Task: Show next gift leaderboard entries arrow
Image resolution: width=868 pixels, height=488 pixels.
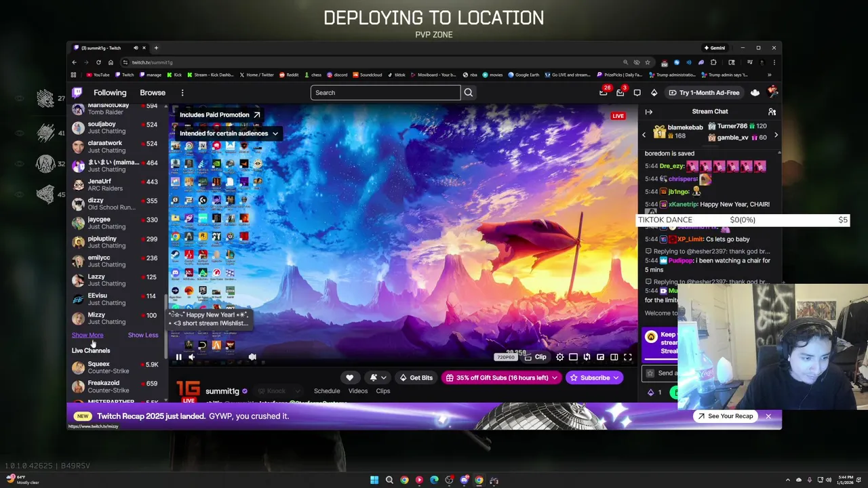Action: coord(776,136)
